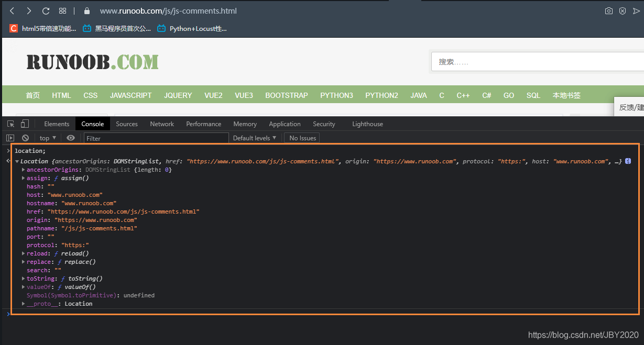Screen dimensions: 644x345
Task: Open the C++ nav item
Action: [x=463, y=95]
